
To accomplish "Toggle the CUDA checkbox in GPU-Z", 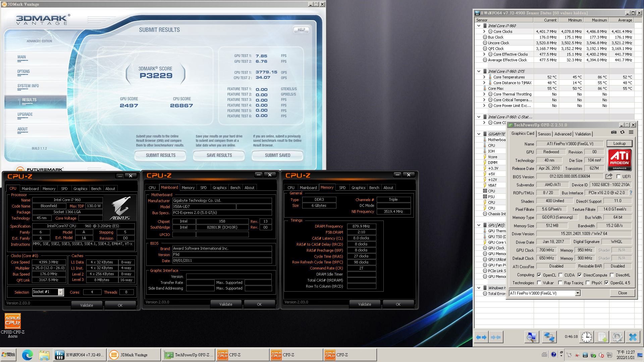I will (x=560, y=275).
